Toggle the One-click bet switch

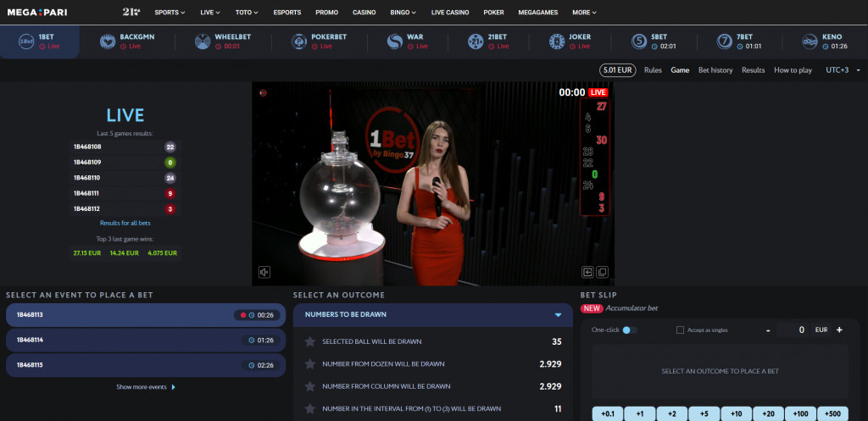click(629, 330)
